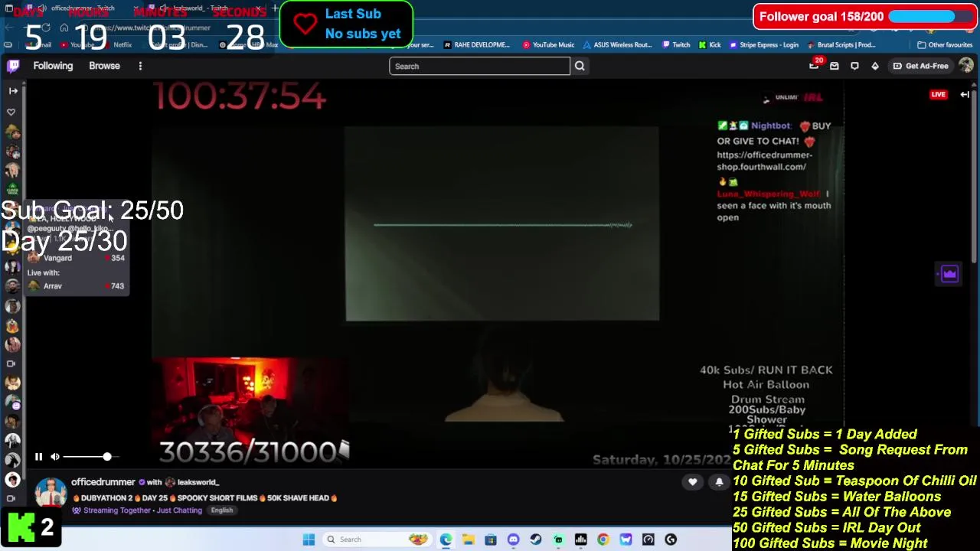Viewport: 980px width, 551px height.
Task: Click the followed channels heart icon
Action: [x=11, y=112]
